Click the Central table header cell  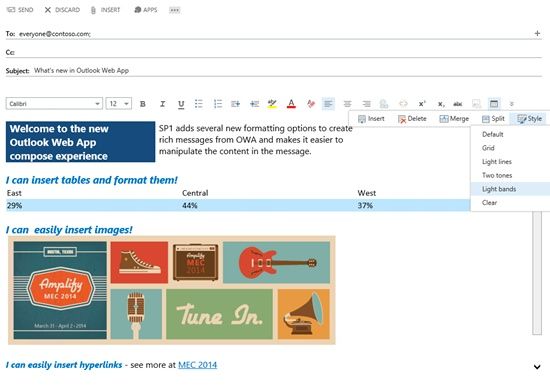[269, 193]
